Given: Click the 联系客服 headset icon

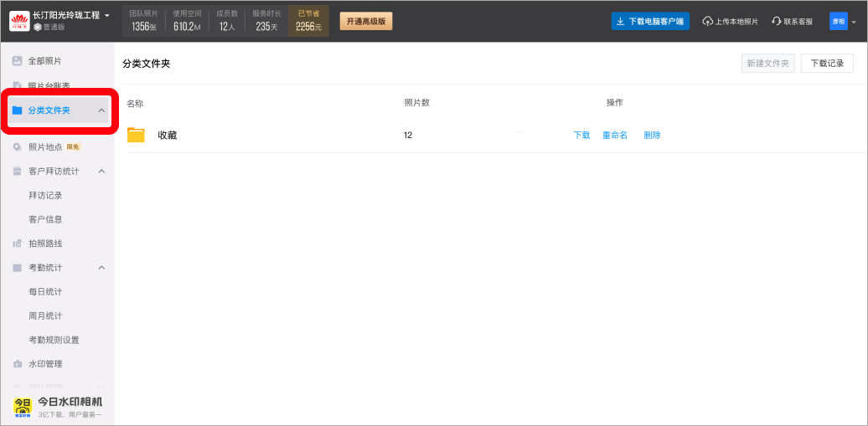Looking at the screenshot, I should point(776,22).
